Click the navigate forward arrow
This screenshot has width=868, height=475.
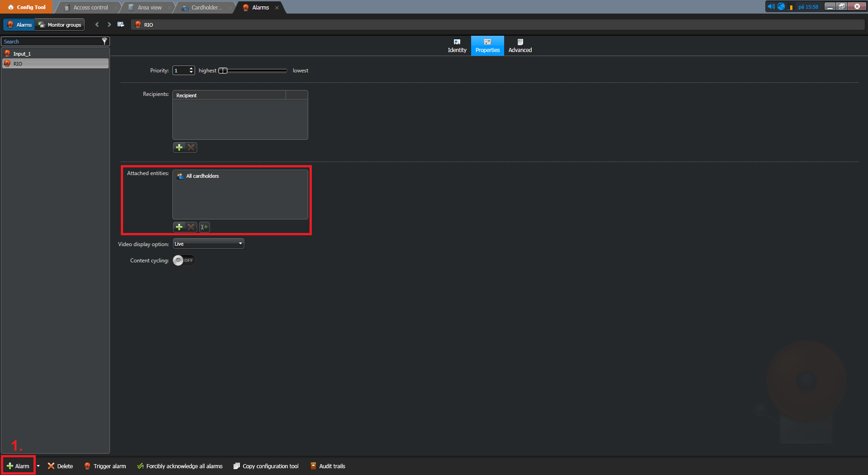[x=109, y=24]
